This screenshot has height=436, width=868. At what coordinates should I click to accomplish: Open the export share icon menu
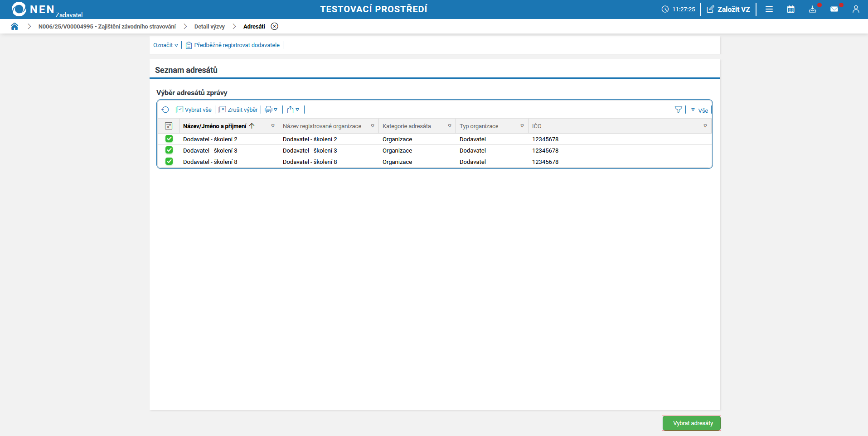[x=293, y=110]
